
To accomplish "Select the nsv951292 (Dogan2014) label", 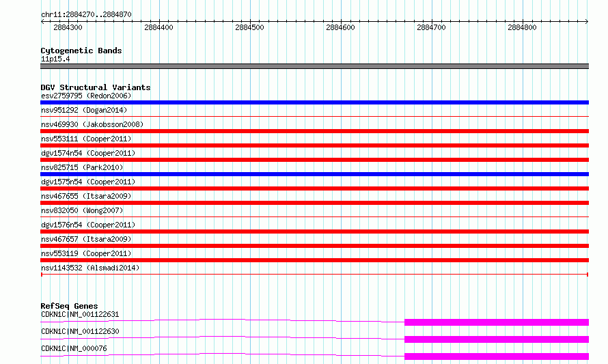I will click(84, 110).
